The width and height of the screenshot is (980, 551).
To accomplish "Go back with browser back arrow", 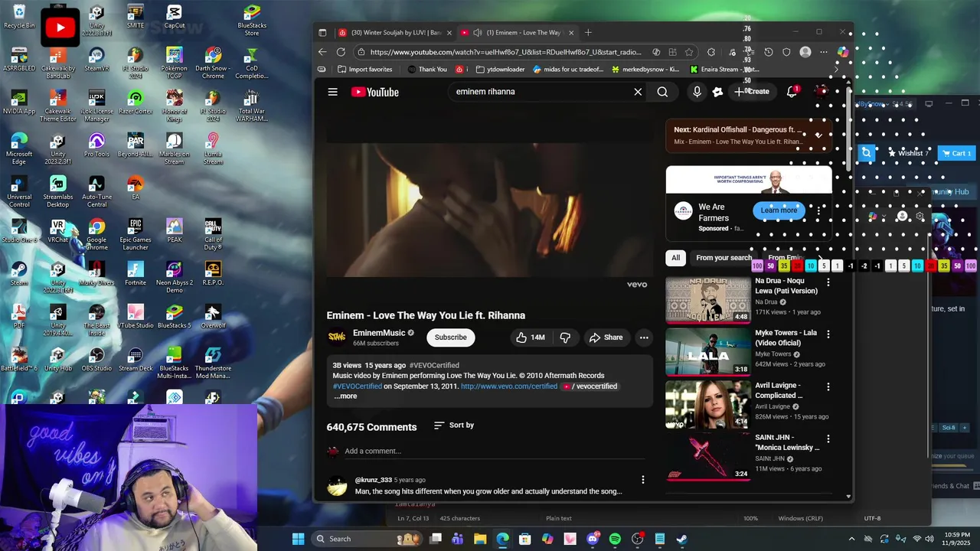I will pyautogui.click(x=322, y=52).
